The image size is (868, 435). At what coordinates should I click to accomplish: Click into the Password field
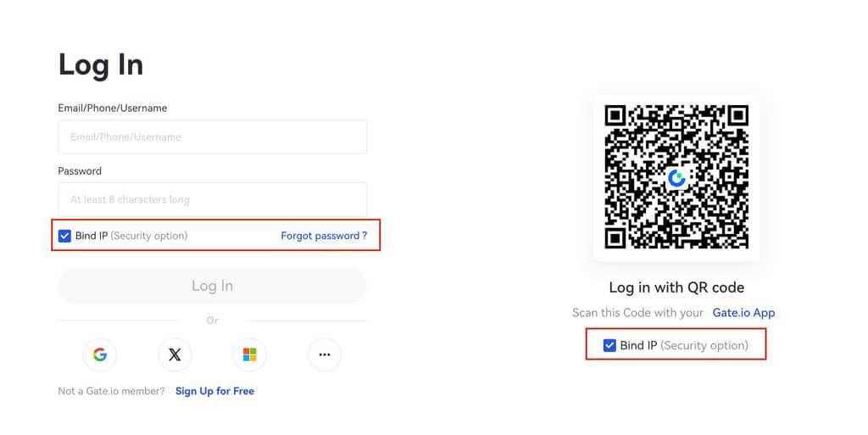click(212, 199)
